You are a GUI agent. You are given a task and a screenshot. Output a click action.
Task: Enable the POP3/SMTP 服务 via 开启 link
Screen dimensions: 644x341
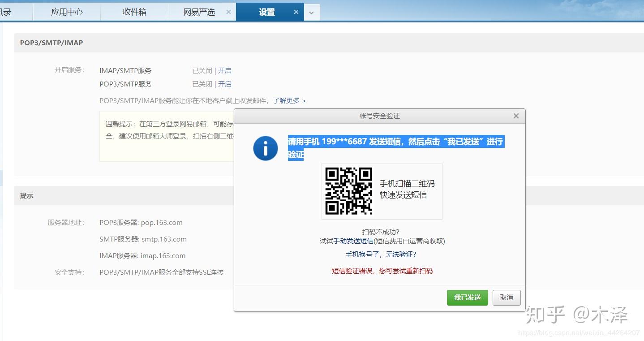tap(225, 84)
